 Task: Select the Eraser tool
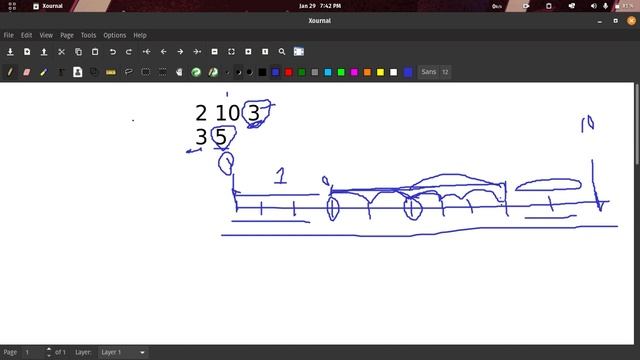click(27, 72)
